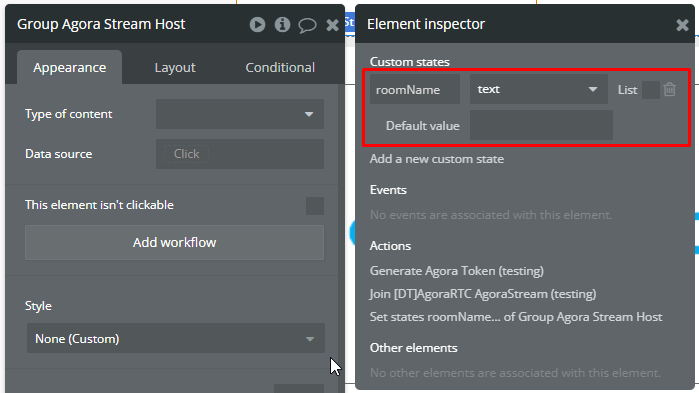Click the Default value input field

(x=541, y=125)
